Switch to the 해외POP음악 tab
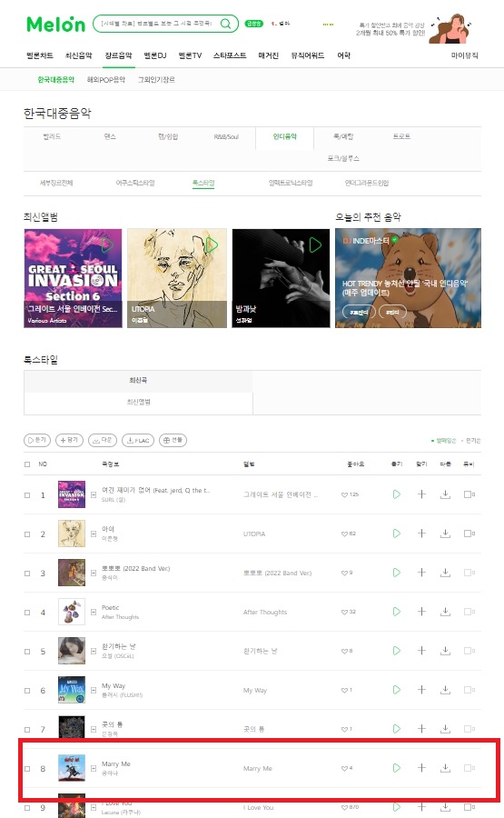 [106, 80]
